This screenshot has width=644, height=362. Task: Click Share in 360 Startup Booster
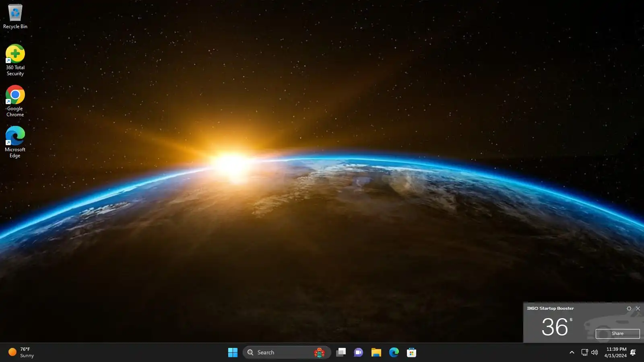pyautogui.click(x=617, y=333)
